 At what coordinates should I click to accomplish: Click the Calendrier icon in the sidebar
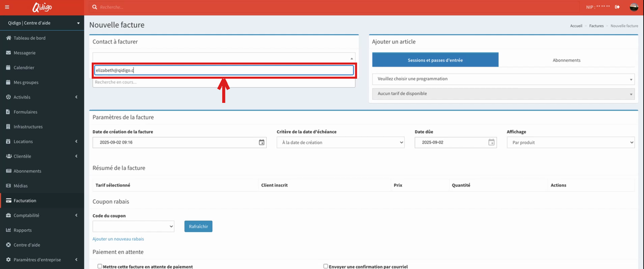(9, 68)
